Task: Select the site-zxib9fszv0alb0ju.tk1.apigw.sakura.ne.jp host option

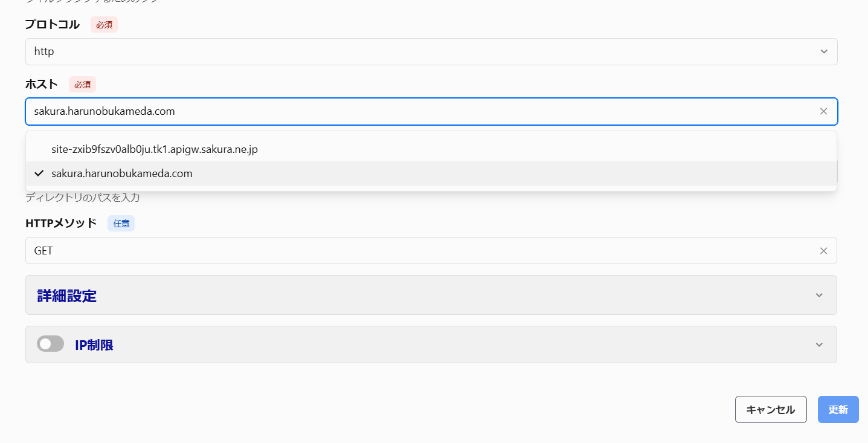Action: [x=155, y=149]
